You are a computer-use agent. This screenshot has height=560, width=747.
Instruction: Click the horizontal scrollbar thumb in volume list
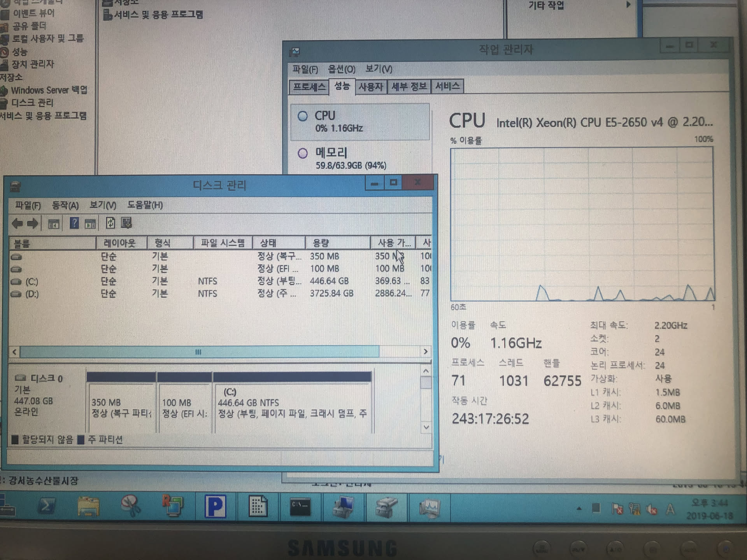[x=198, y=352]
